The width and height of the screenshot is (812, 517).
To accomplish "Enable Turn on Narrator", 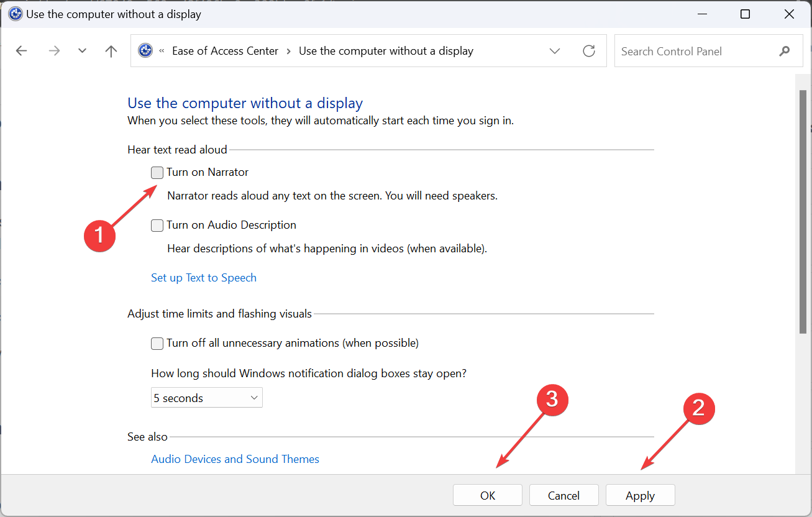I will coord(157,172).
